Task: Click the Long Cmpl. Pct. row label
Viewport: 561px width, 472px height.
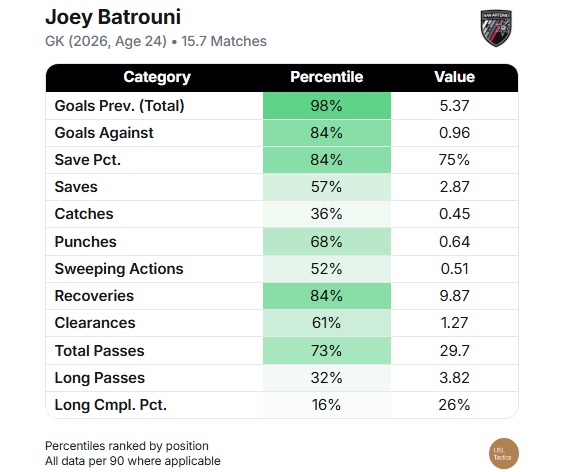Action: coord(111,405)
